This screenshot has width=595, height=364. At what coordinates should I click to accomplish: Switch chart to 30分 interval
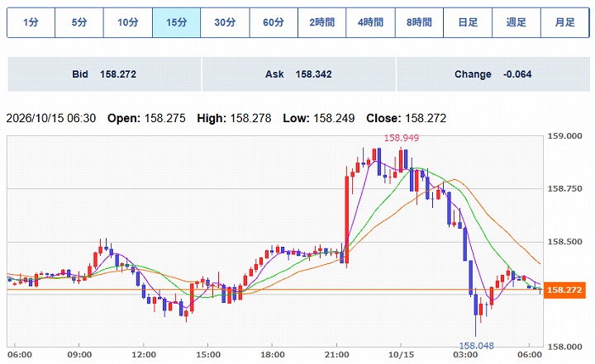225,22
